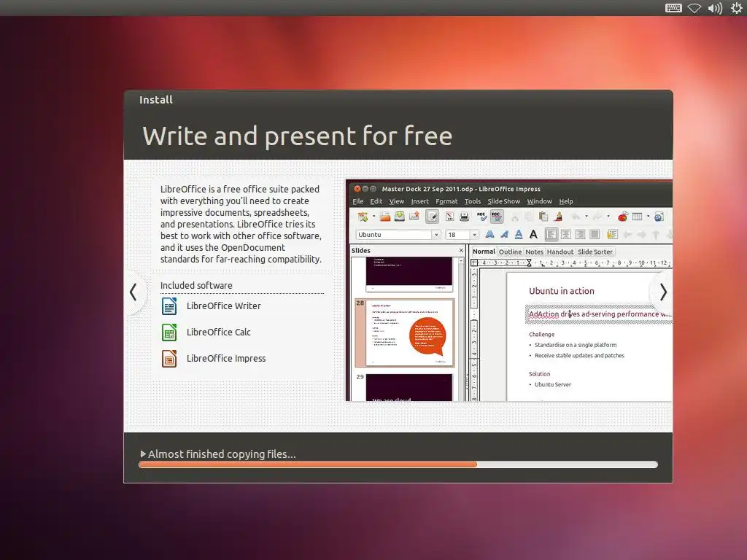Click the greyed-out Copy icon
The image size is (747, 560).
[528, 217]
